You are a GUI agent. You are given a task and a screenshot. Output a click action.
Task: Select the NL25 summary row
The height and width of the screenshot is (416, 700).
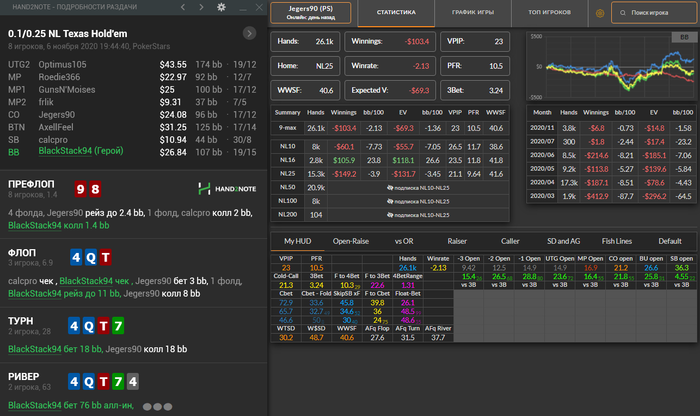click(390, 174)
